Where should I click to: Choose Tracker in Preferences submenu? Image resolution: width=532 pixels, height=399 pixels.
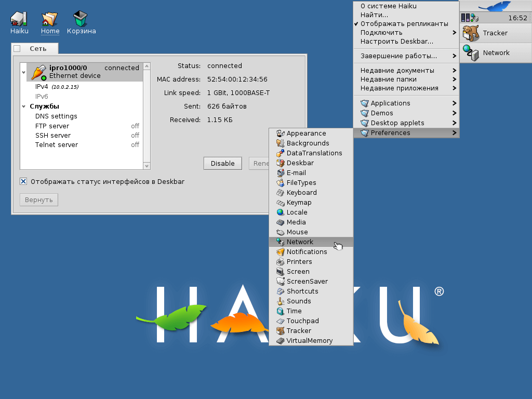(x=311, y=331)
